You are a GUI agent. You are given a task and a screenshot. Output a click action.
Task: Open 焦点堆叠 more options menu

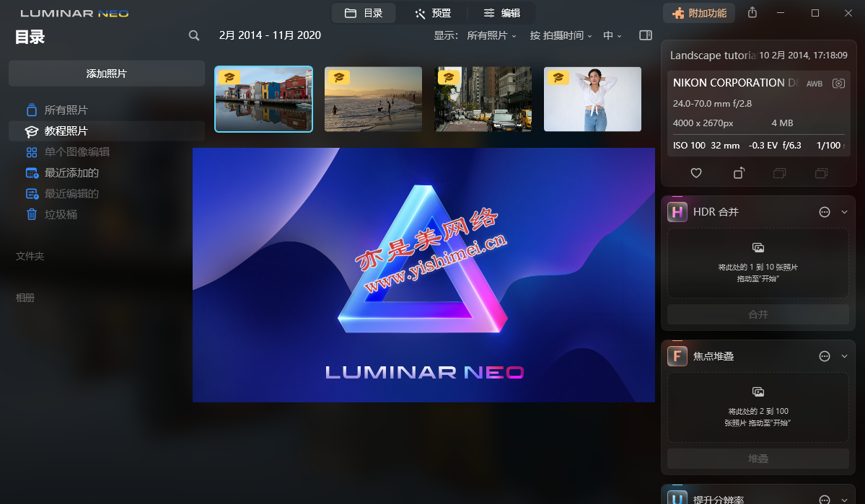(x=825, y=356)
